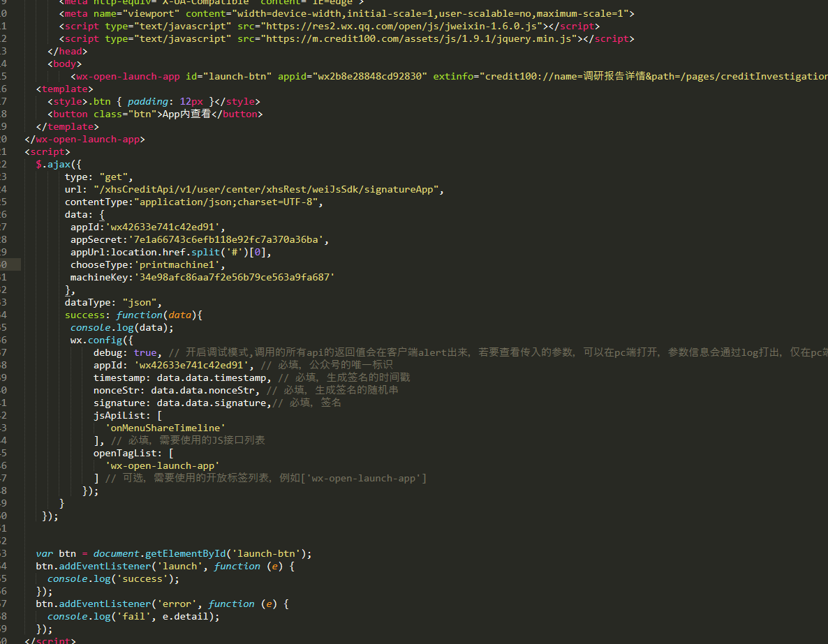This screenshot has height=644, width=828.
Task: Click the openTagList: [ line
Action: (x=133, y=454)
